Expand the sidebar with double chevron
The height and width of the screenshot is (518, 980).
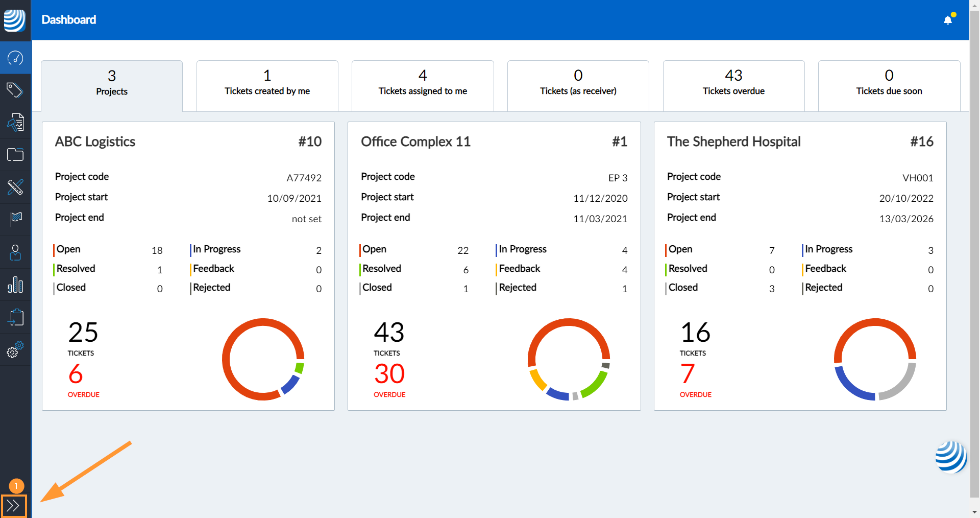coord(13,506)
